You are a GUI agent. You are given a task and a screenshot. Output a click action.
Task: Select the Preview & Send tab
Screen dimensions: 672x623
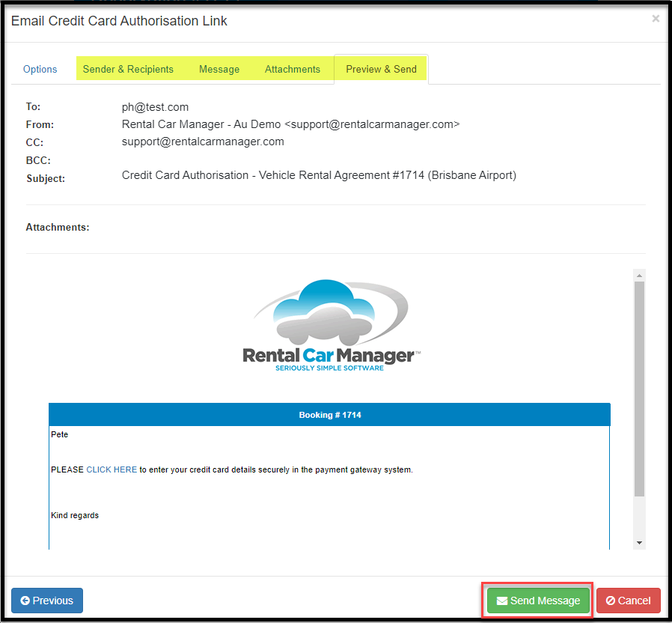click(380, 68)
